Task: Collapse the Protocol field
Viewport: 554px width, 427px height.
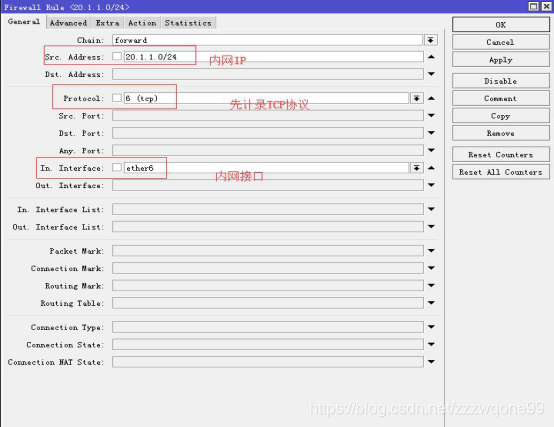Action: [x=431, y=98]
